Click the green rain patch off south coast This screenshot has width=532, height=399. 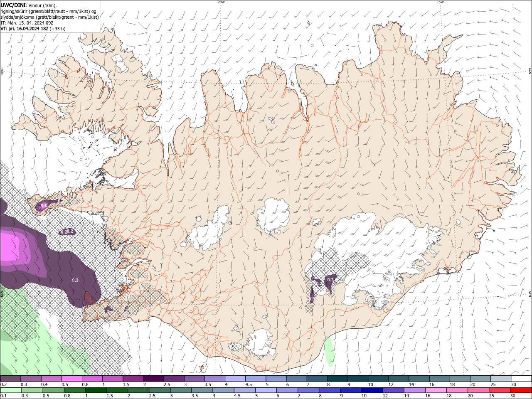329,352
